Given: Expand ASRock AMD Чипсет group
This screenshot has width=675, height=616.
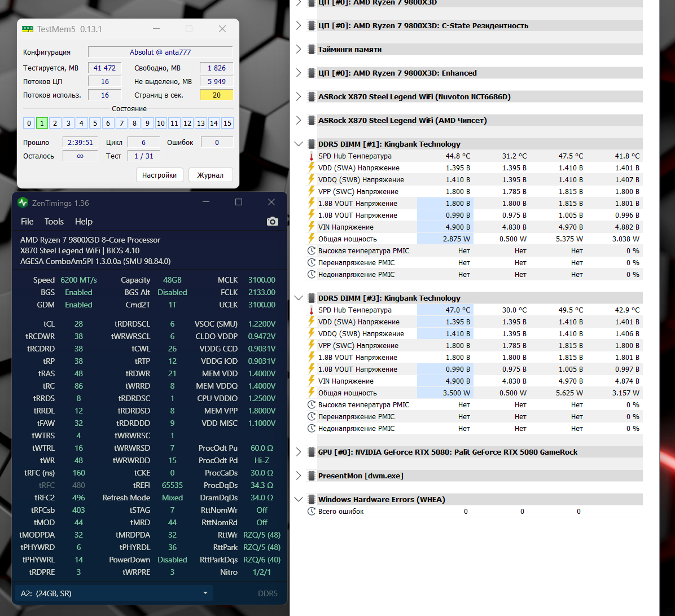Looking at the screenshot, I should [299, 121].
